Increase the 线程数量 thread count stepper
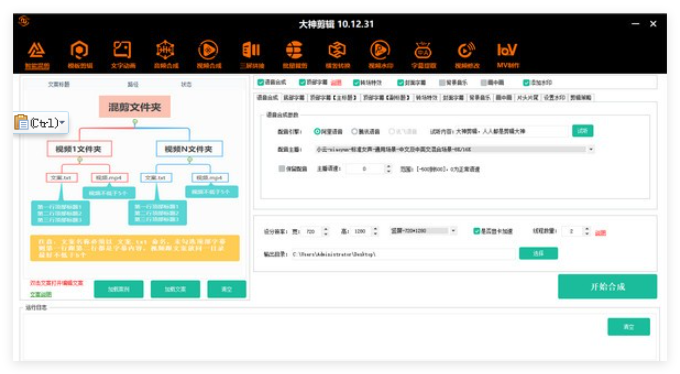 587,229
